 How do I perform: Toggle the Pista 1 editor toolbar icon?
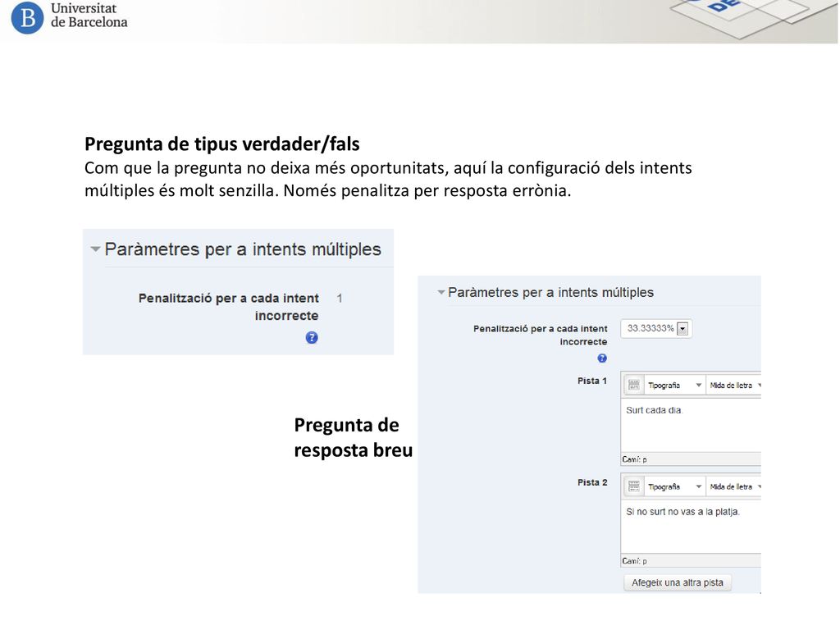[x=634, y=385]
